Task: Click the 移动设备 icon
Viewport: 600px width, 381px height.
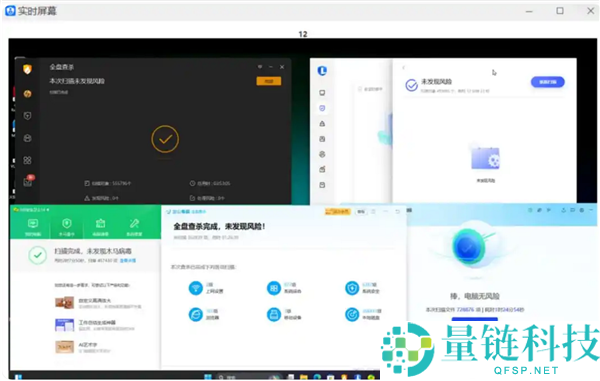Action: (274, 314)
